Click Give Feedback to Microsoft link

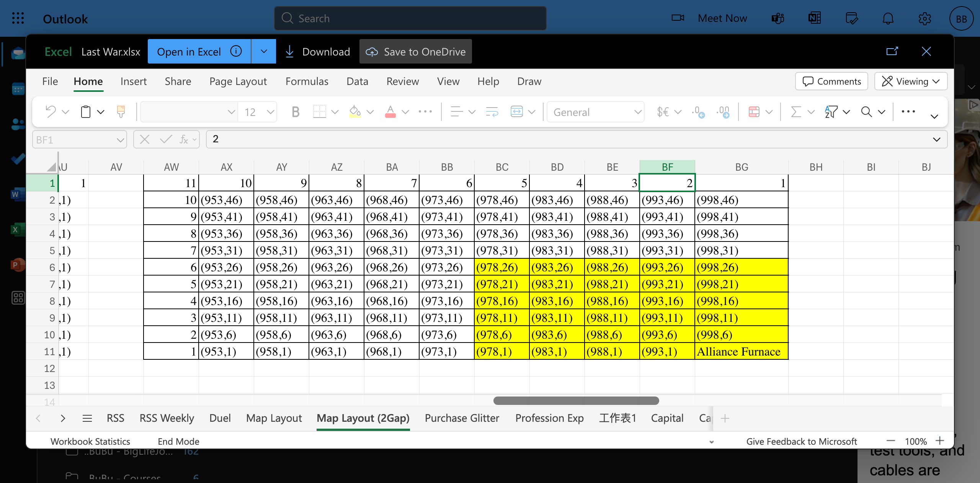(x=802, y=441)
